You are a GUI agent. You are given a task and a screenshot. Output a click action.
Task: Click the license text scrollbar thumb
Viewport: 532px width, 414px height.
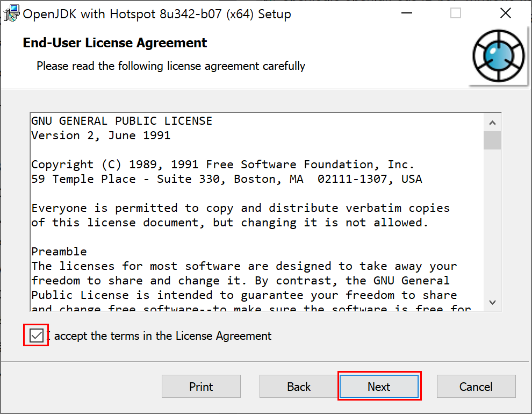coord(493,140)
